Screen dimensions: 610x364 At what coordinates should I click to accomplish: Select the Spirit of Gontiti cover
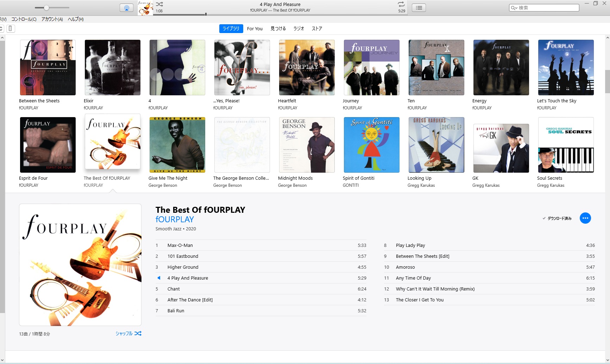coord(372,145)
